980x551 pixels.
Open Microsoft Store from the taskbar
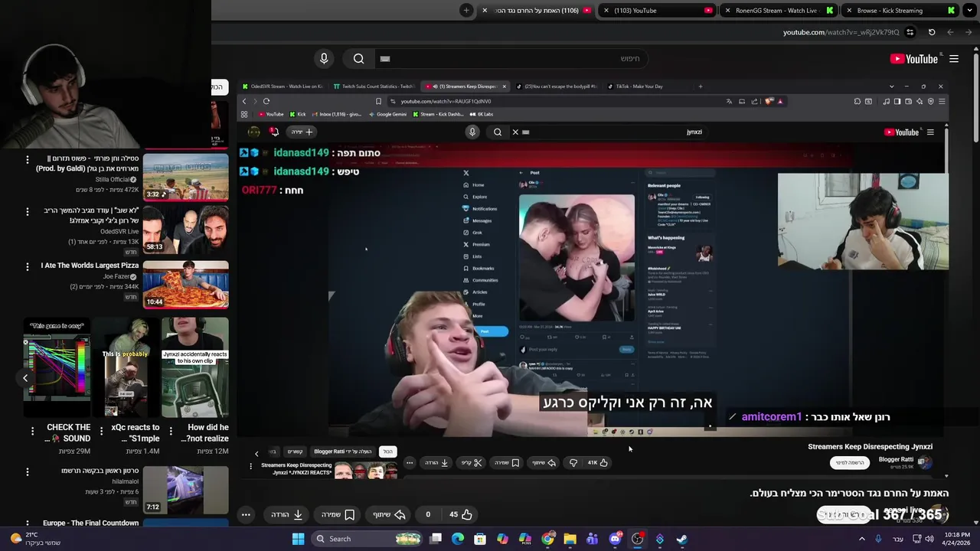point(480,539)
